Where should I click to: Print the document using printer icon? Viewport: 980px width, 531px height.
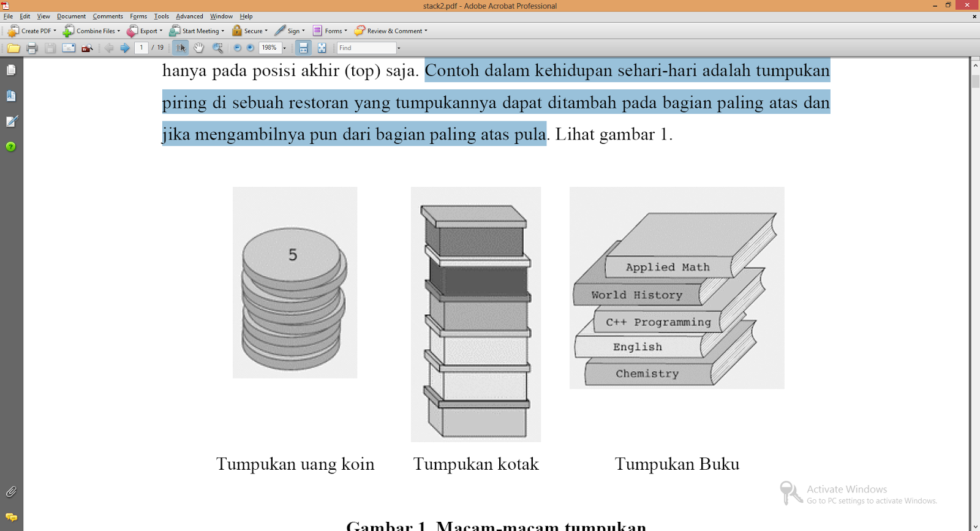[32, 48]
